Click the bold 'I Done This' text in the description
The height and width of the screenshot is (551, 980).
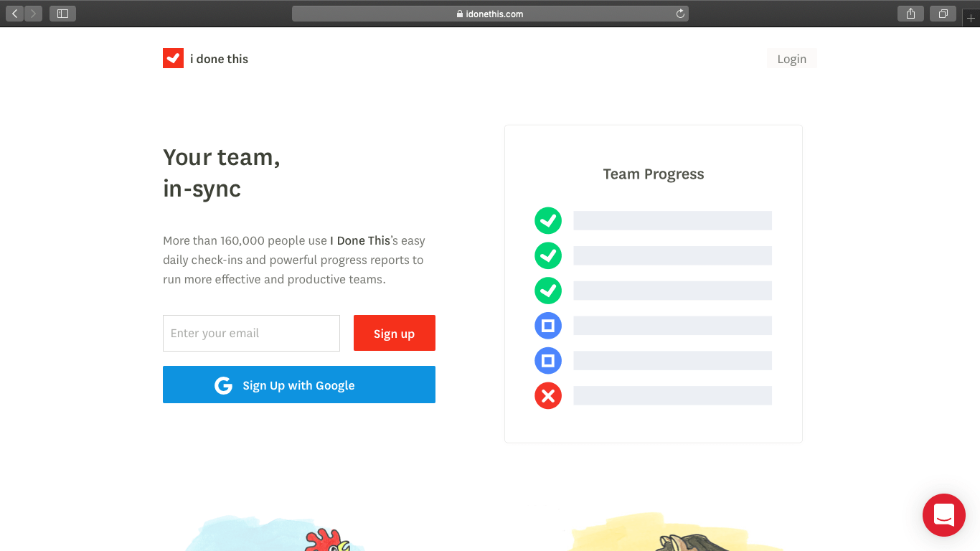(360, 240)
